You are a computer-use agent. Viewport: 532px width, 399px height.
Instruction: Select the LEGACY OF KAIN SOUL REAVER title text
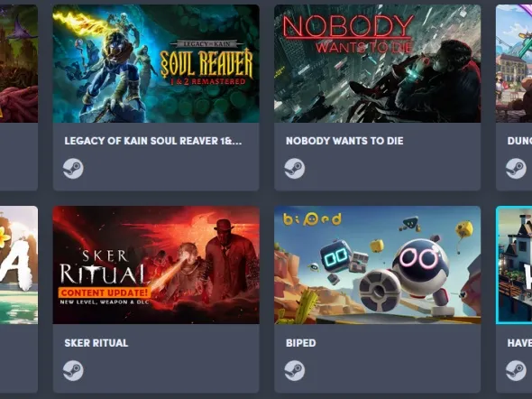pos(153,141)
